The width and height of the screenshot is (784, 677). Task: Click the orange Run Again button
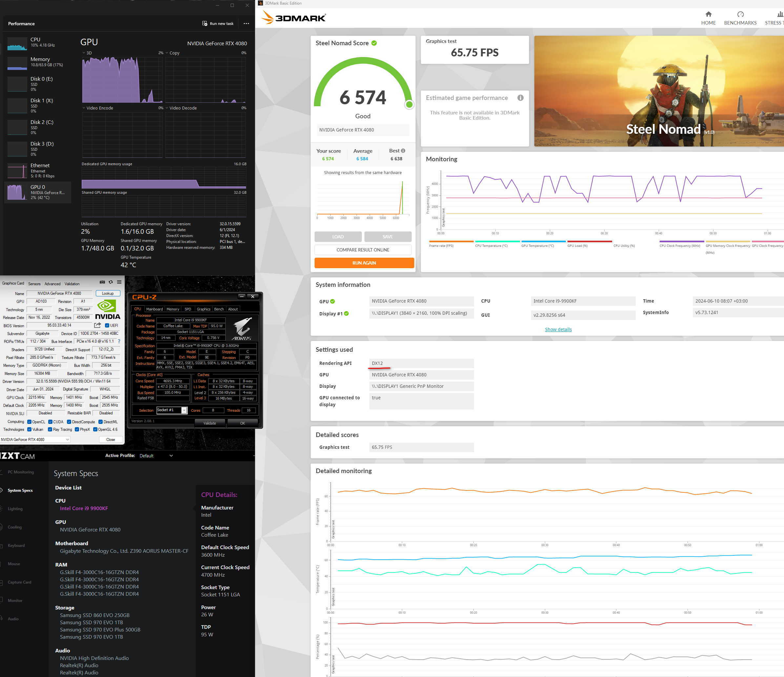click(x=364, y=263)
